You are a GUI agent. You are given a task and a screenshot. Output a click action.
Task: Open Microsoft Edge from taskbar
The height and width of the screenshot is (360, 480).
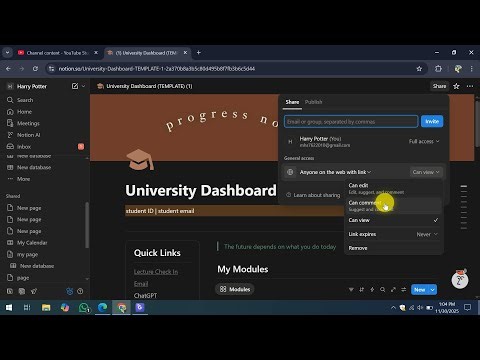[102, 307]
